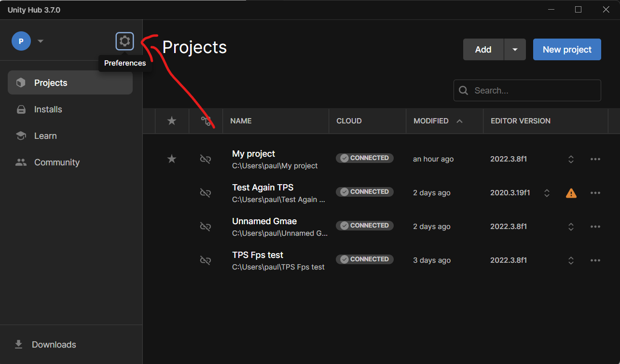The width and height of the screenshot is (620, 364).
Task: Click warning icon on Test Again TPS
Action: click(571, 193)
